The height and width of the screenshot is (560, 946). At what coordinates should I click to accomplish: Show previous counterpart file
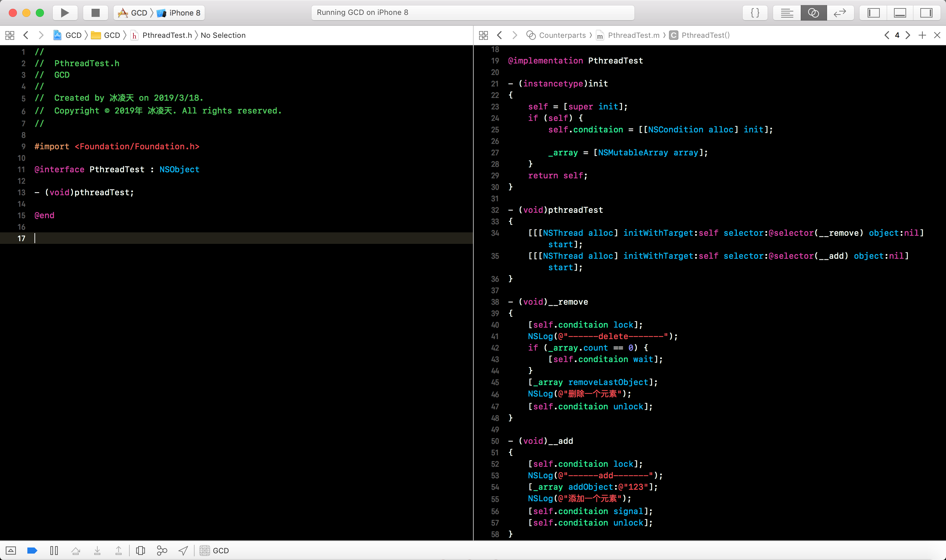pyautogui.click(x=887, y=35)
